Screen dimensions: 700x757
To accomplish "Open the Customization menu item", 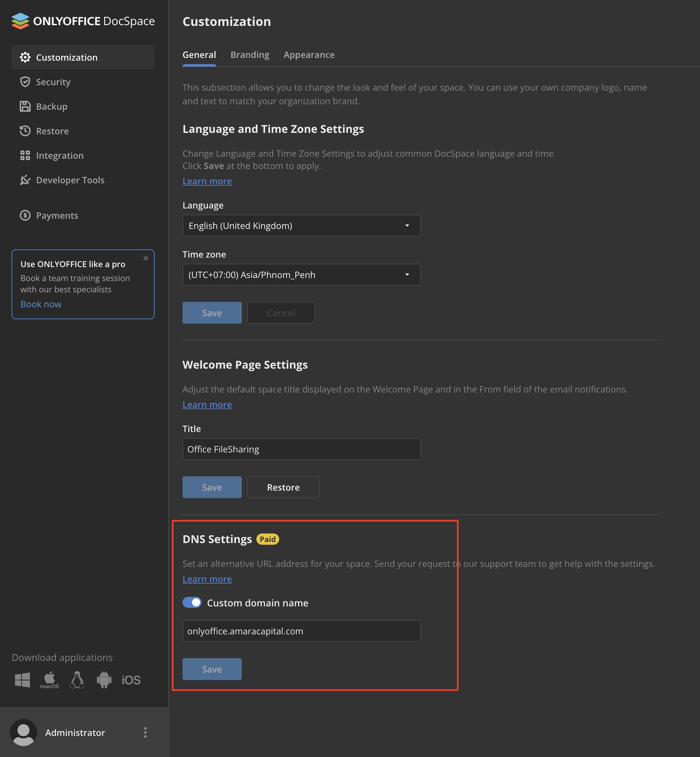I will pyautogui.click(x=83, y=57).
